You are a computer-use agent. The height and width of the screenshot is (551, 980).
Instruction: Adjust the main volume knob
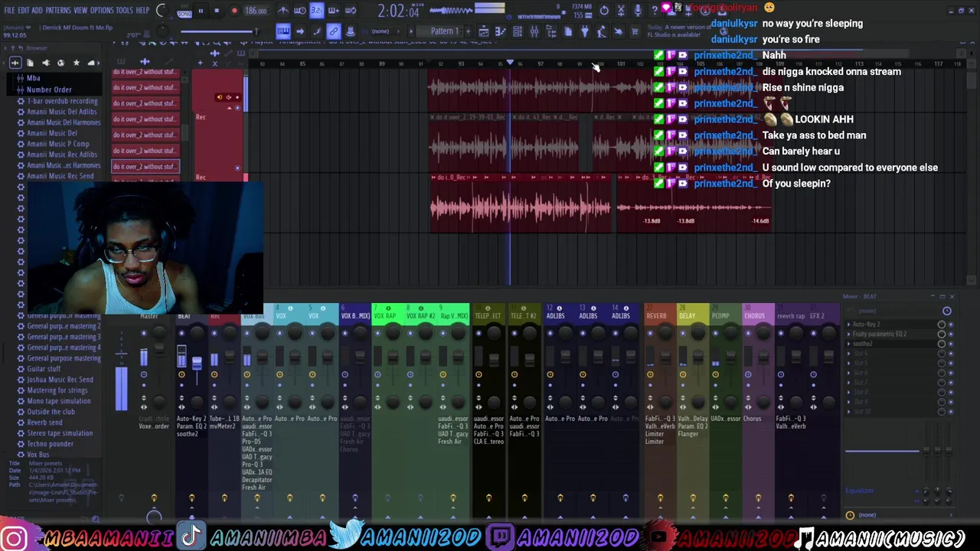(x=162, y=11)
